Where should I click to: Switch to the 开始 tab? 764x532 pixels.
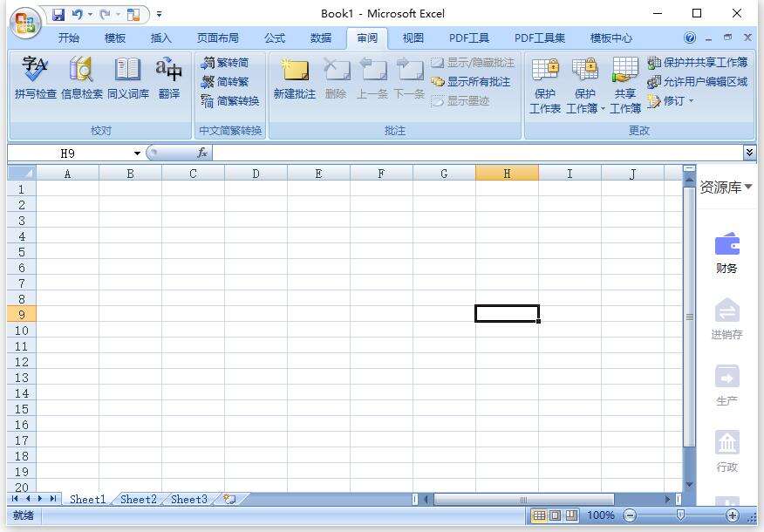pos(69,38)
